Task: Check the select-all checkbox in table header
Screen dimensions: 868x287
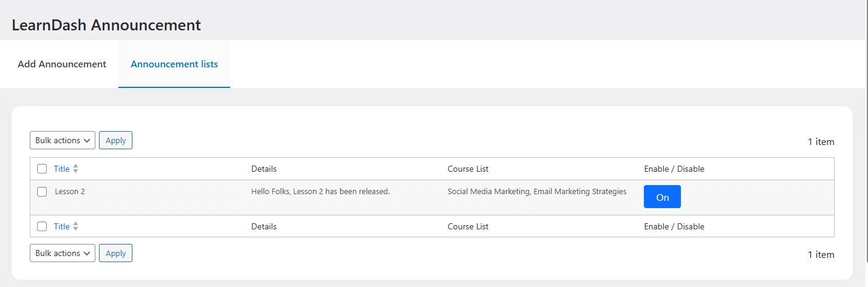Action: (x=42, y=169)
